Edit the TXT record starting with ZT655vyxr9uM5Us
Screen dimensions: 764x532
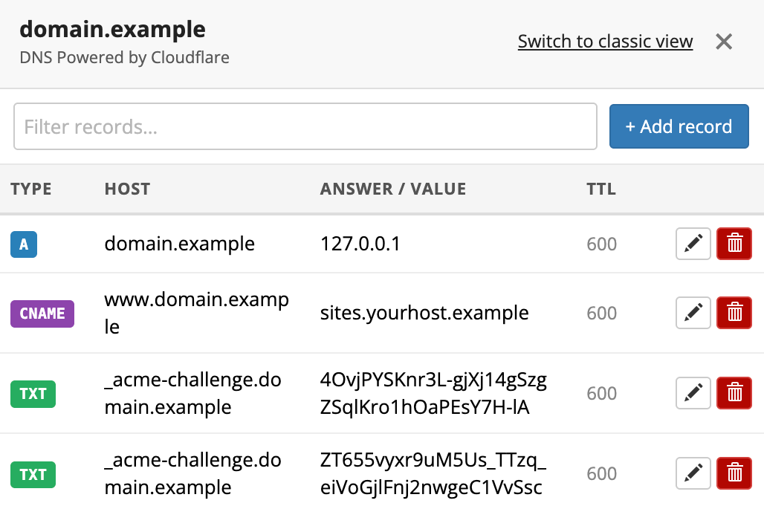pos(693,473)
